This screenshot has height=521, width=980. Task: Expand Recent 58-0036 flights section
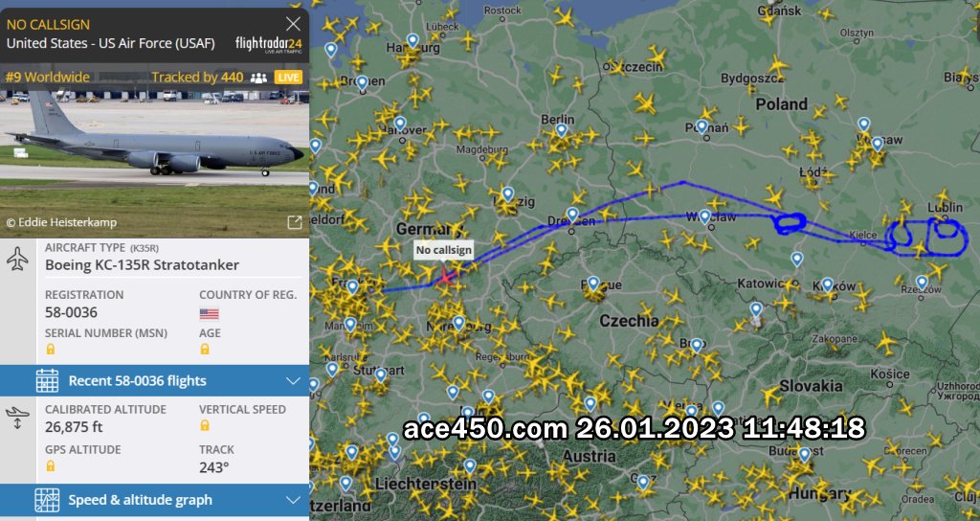click(154, 380)
